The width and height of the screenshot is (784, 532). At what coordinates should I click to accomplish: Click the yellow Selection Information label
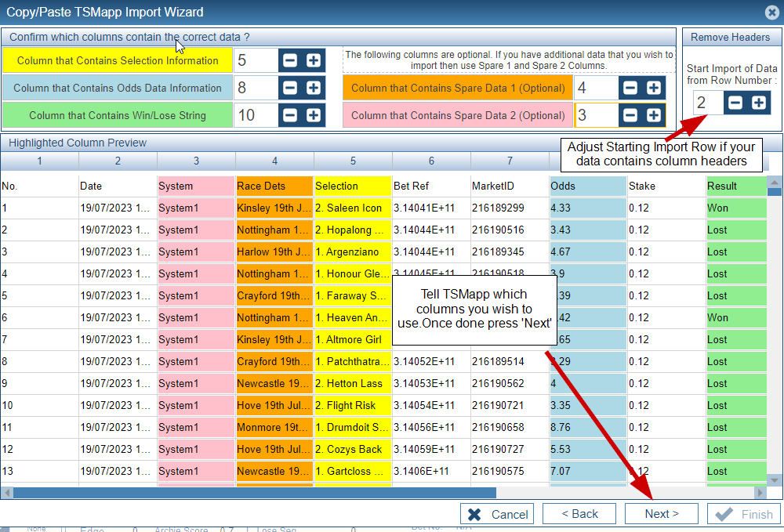[118, 60]
